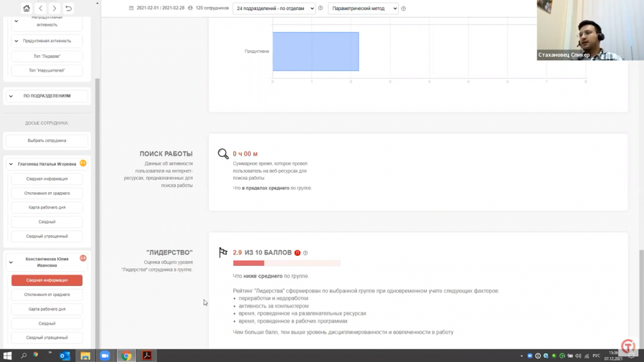Open File Explorer from the taskbar
The image size is (644, 362).
85,356
